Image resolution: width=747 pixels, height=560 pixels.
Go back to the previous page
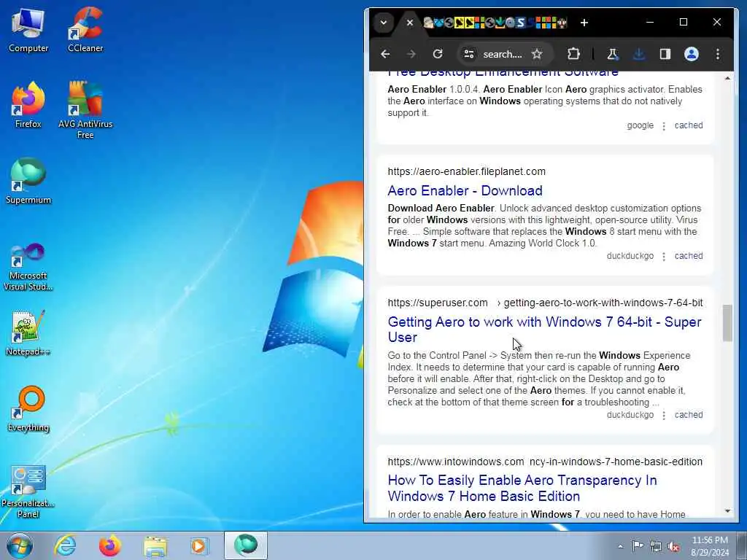click(x=385, y=54)
